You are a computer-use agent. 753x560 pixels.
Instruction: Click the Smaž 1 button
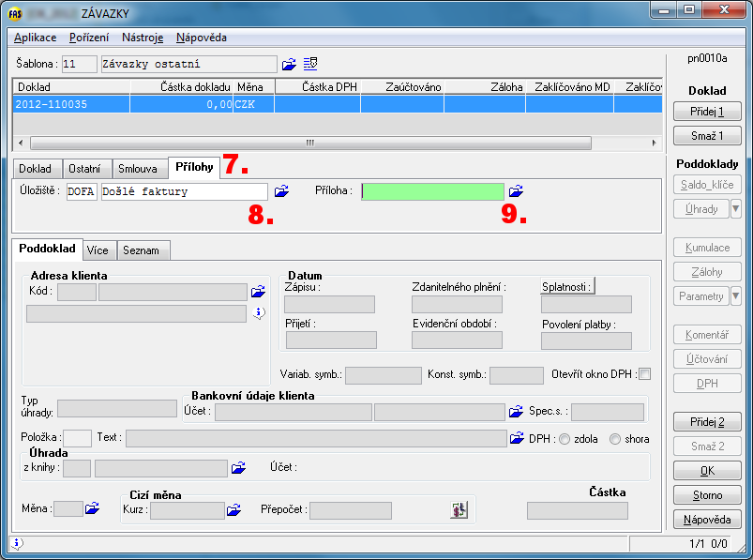[x=707, y=136]
